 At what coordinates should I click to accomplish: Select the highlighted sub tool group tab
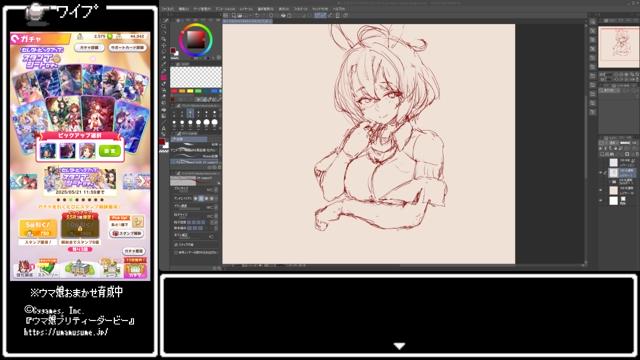189,139
